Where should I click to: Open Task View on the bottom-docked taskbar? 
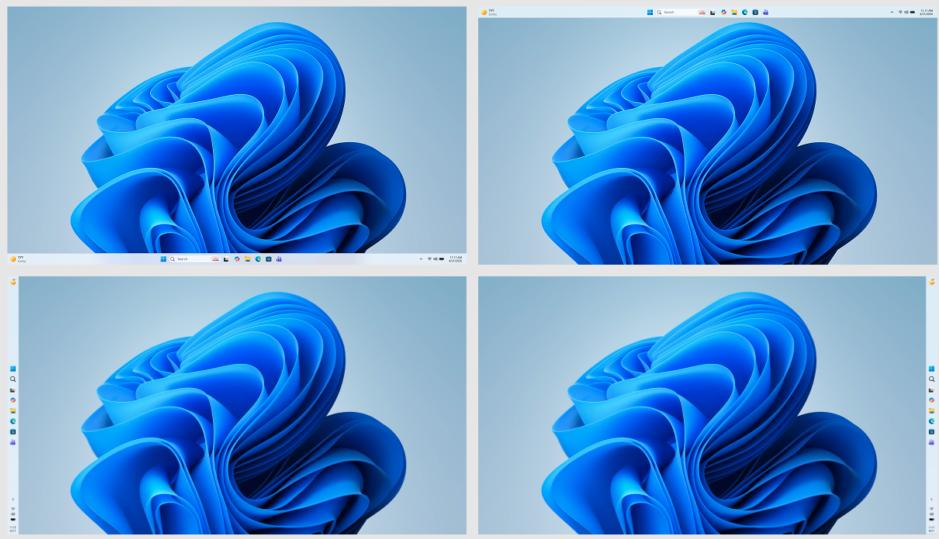tap(226, 259)
